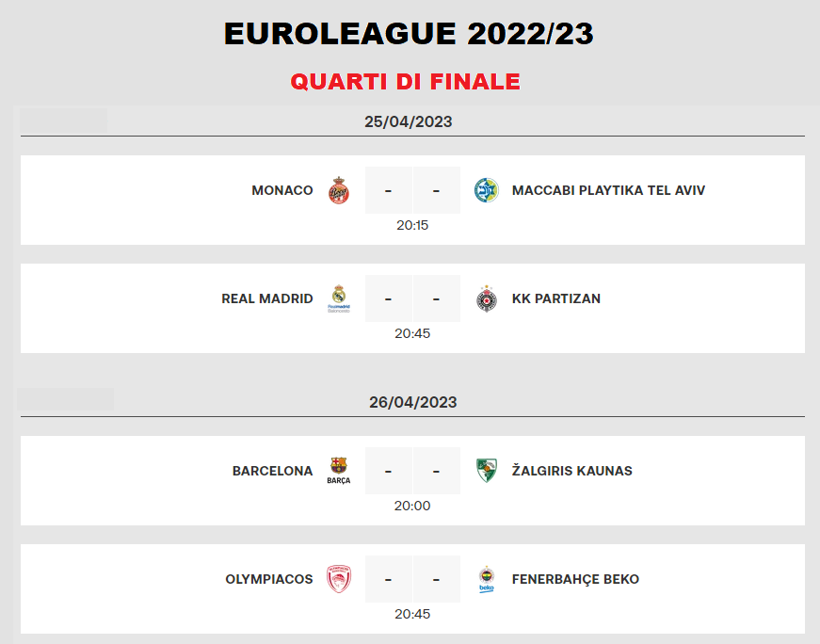The width and height of the screenshot is (820, 644).
Task: Select the Real Madrid crest icon
Action: 339,298
